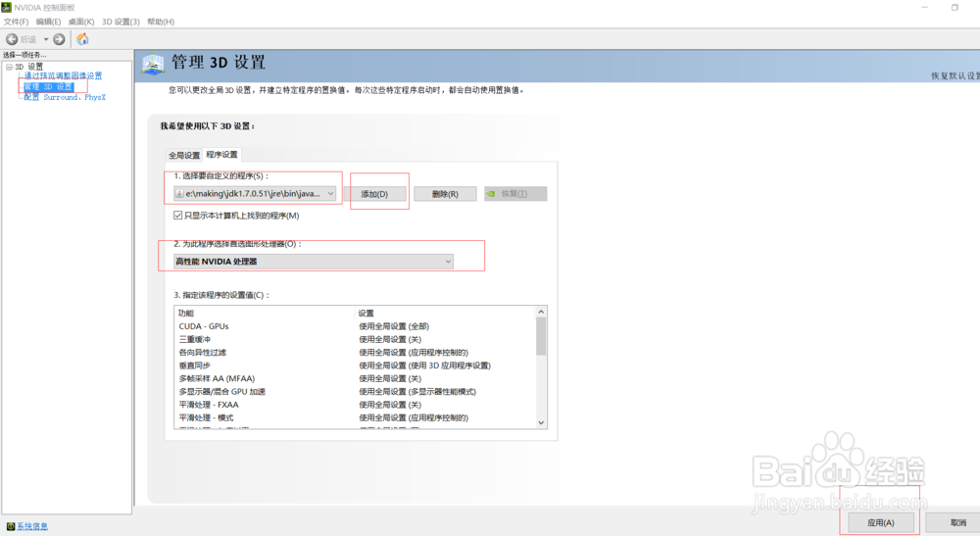Viewport: 980px width, 536px height.
Task: Select 配置 Surround、PhysX tree item
Action: click(x=65, y=97)
